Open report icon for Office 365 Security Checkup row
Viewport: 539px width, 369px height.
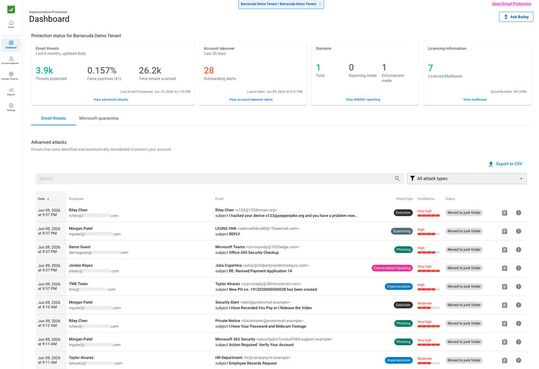504,250
